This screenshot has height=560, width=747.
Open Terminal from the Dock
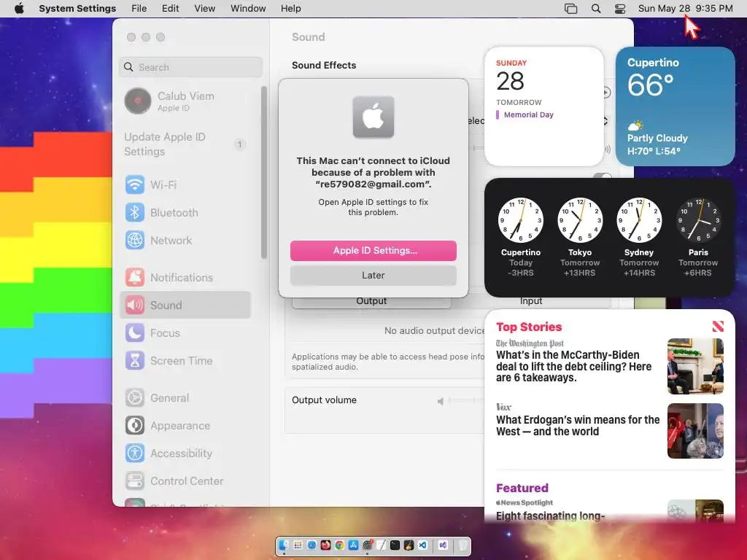395,545
